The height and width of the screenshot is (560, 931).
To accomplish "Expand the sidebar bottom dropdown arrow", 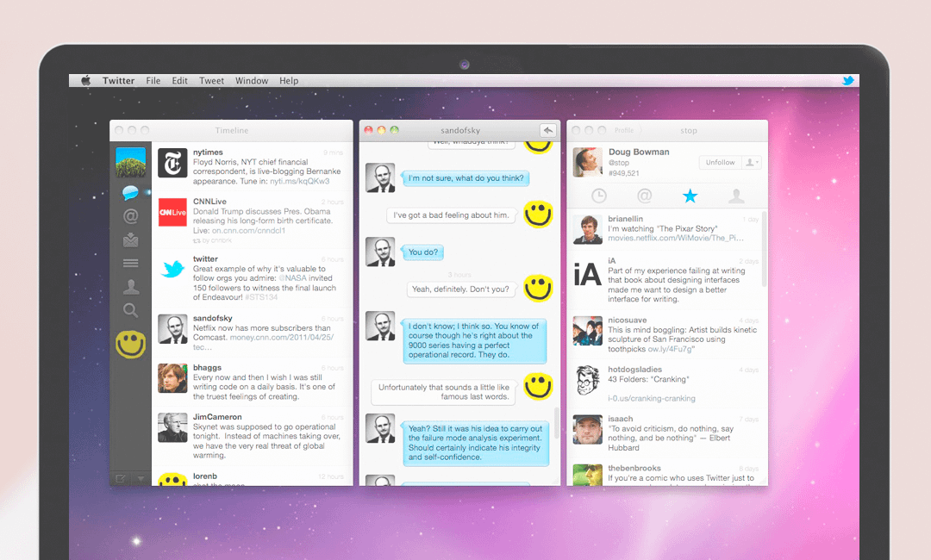I will 141,478.
